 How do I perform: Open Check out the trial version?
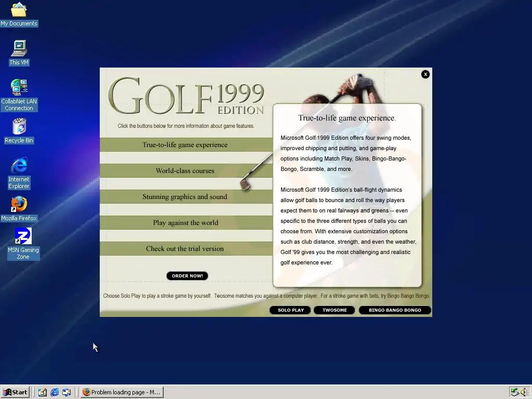click(x=187, y=249)
